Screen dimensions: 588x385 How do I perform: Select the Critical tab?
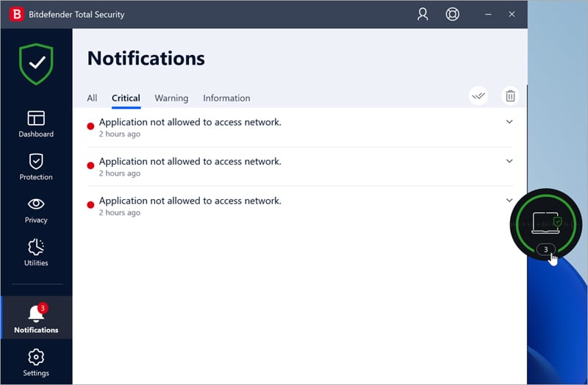[x=126, y=98]
